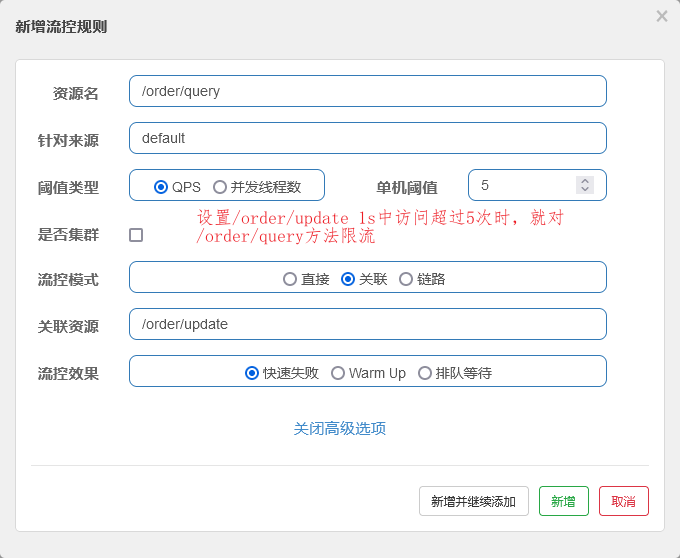Select 快速失败 flow control effect
The width and height of the screenshot is (680, 558).
pyautogui.click(x=252, y=373)
